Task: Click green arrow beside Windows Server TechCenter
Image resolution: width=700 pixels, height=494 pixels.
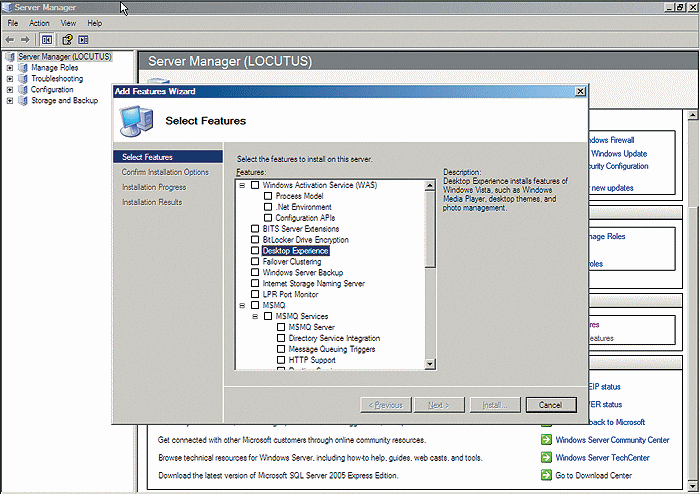Action: tap(546, 457)
